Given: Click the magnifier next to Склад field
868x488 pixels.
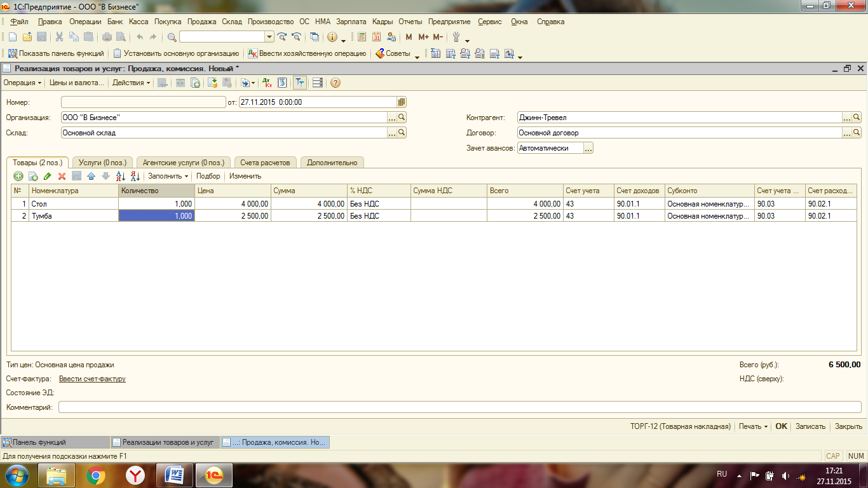Looking at the screenshot, I should [x=402, y=133].
